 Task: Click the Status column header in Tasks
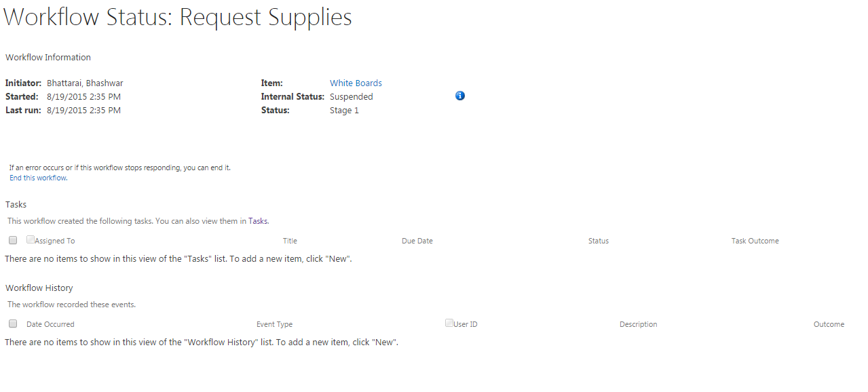click(599, 241)
